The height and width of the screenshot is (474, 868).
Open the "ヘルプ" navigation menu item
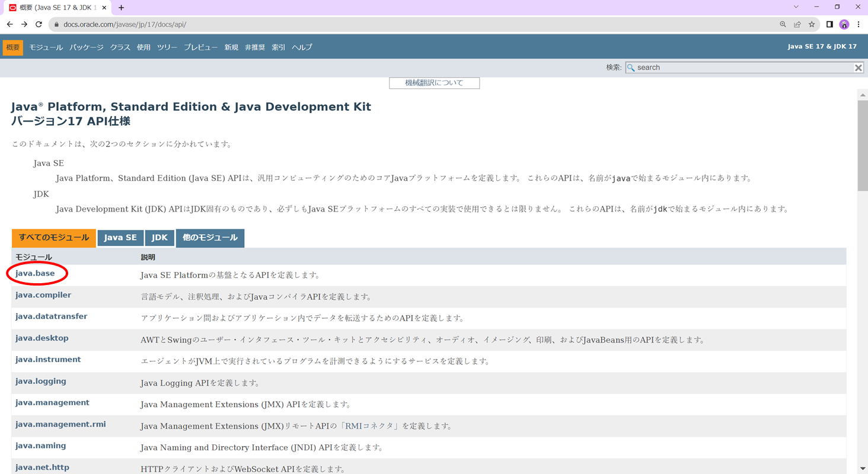coord(302,47)
